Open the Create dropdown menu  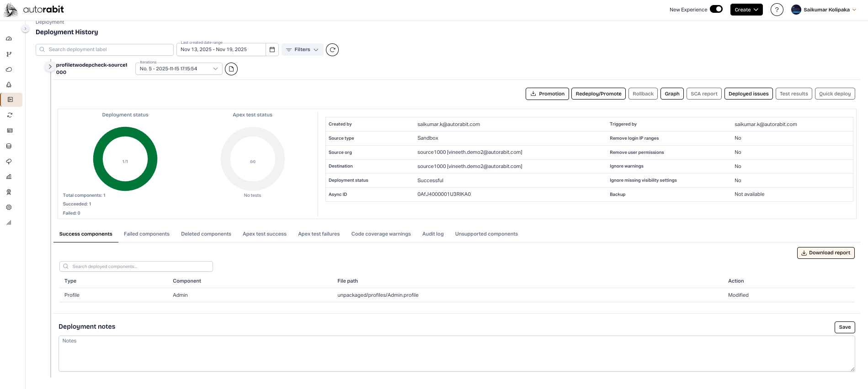746,10
